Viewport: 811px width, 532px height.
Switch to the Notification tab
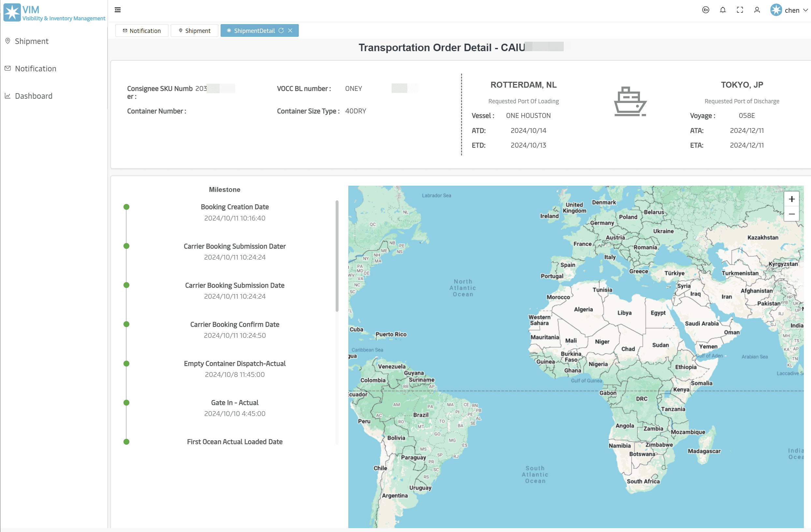point(142,31)
